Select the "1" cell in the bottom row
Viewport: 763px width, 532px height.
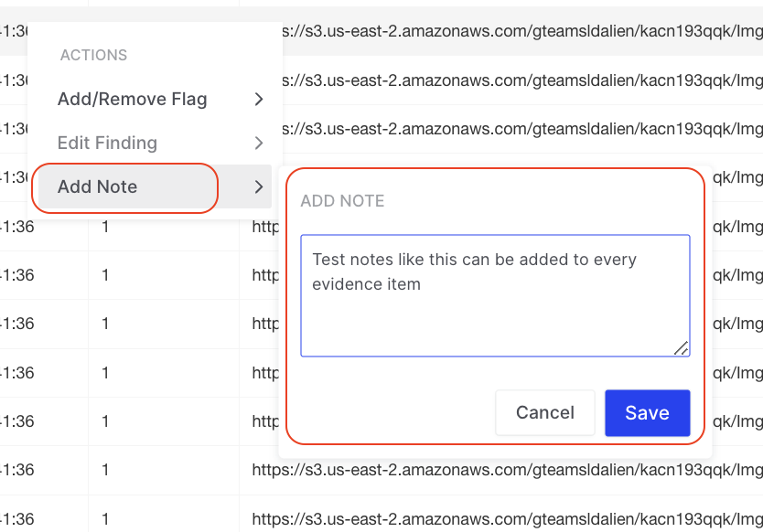point(106,518)
